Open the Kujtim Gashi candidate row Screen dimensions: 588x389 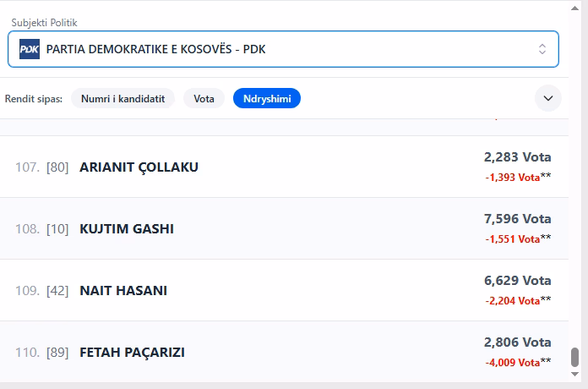click(x=127, y=229)
